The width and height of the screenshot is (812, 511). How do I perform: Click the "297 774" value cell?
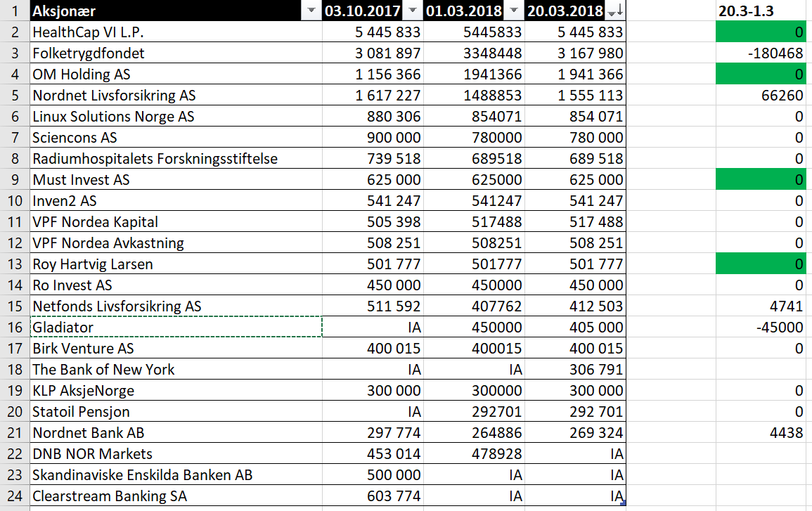[373, 433]
